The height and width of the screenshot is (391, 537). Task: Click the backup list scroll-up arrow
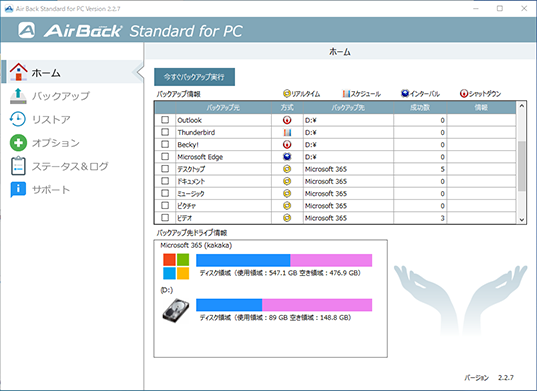coord(522,106)
